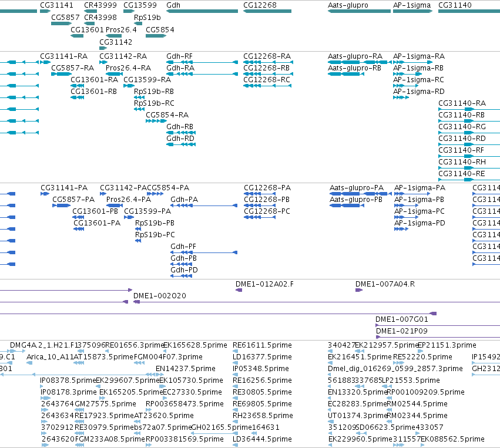Viewport: 500px width, 448px height.
Task: Open transcript CG31140-RG
Action: [x=462, y=127]
